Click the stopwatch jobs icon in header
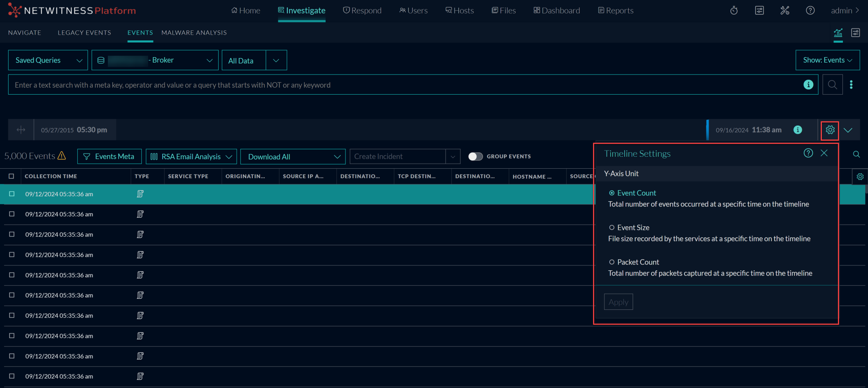 [x=734, y=11]
